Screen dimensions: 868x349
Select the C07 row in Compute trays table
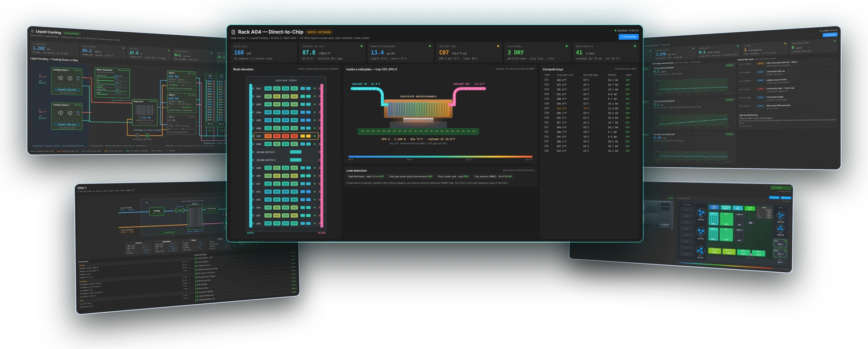click(x=590, y=108)
